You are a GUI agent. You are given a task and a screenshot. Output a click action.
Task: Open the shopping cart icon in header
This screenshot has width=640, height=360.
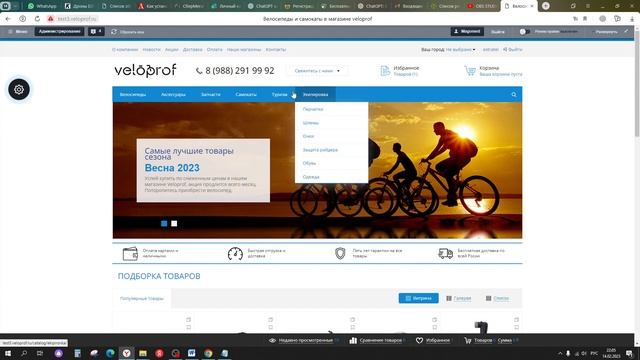[x=470, y=71]
